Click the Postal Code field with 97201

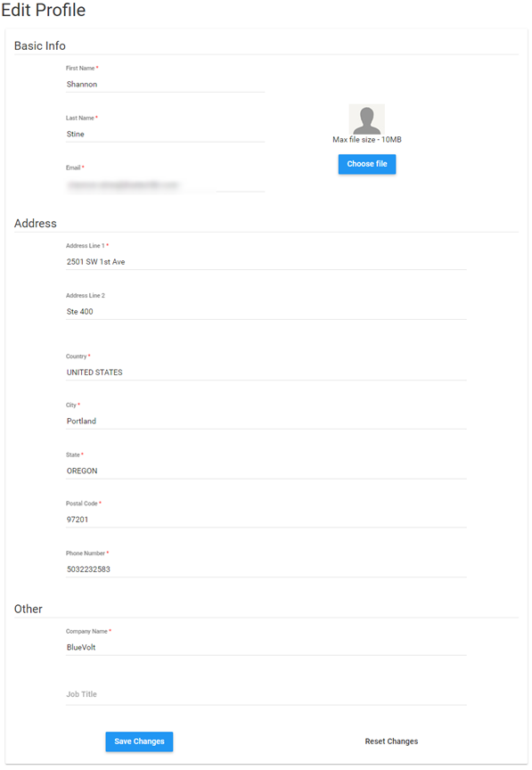266,520
